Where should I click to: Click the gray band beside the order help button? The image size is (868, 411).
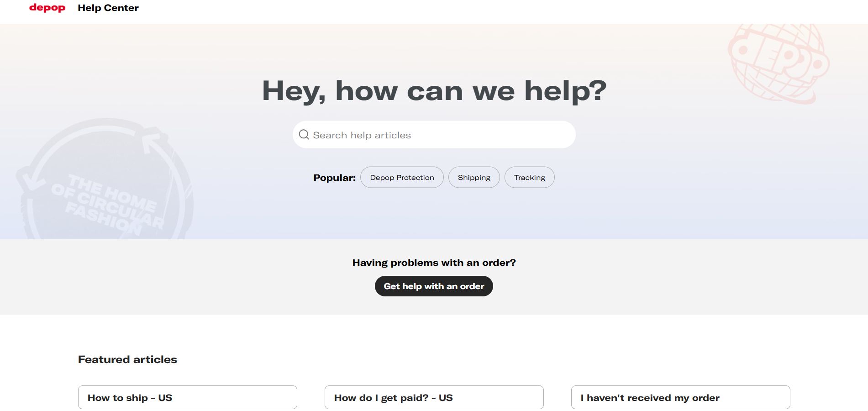click(639, 286)
